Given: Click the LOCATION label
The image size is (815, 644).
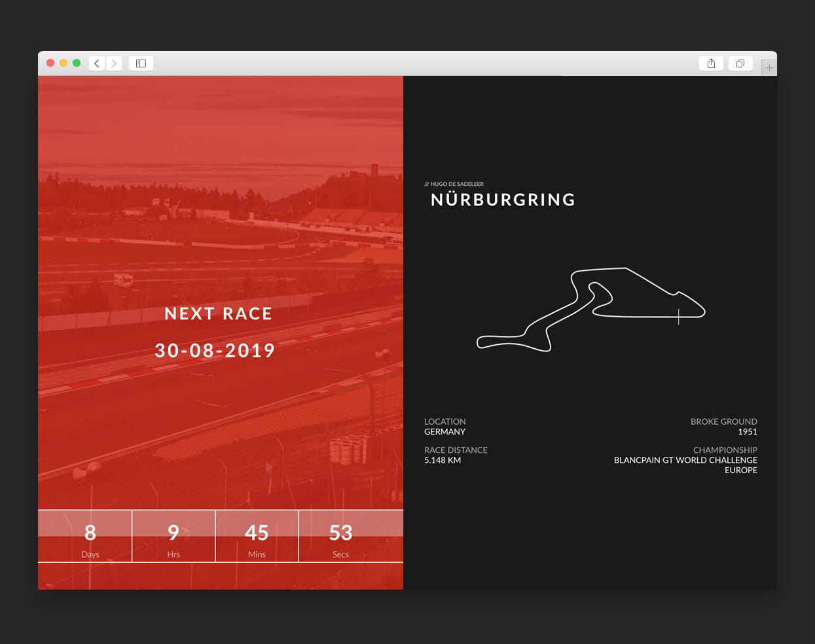Looking at the screenshot, I should 445,421.
